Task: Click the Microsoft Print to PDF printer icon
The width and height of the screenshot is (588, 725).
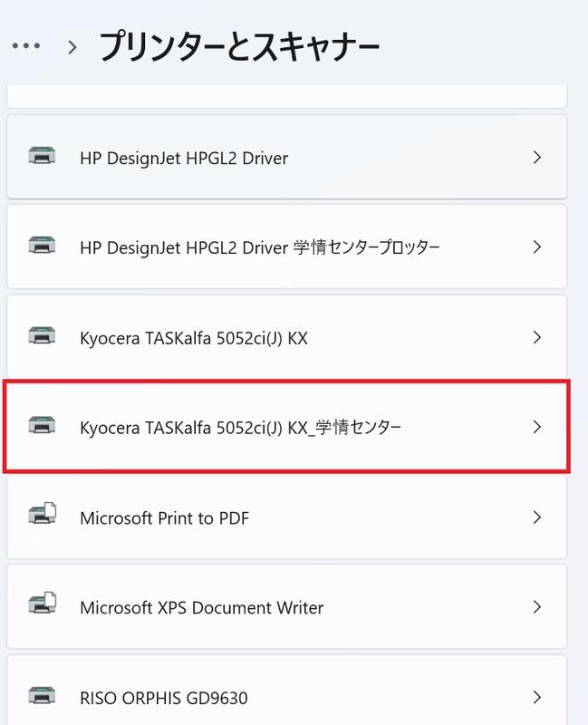Action: click(43, 513)
